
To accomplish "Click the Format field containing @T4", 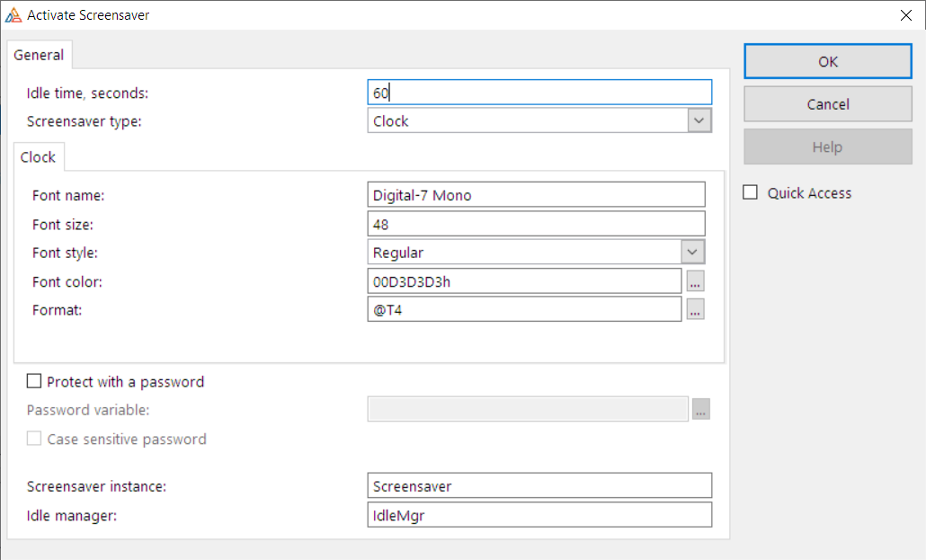I will 524,309.
